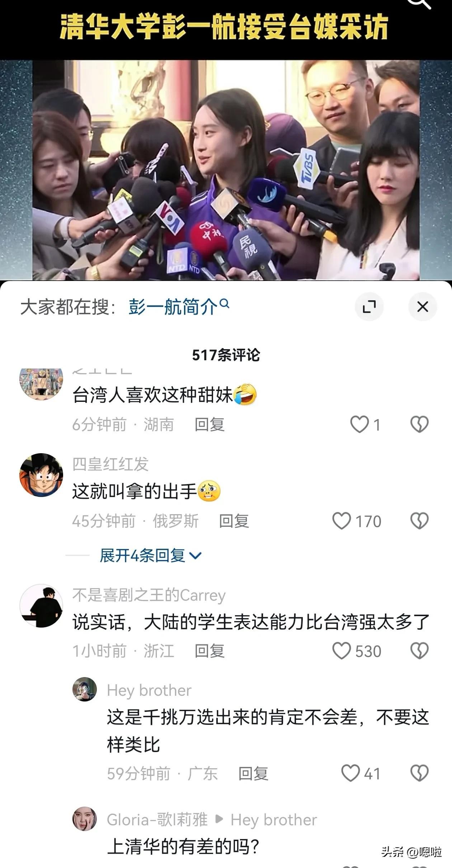
Task: Close the comments panel
Action: pyautogui.click(x=423, y=307)
